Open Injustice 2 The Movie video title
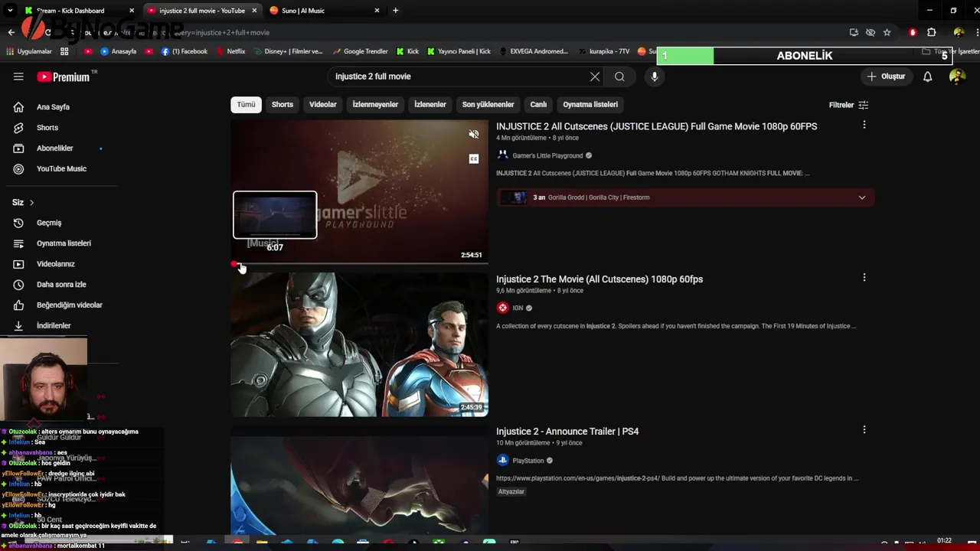980x551 pixels. (599, 279)
